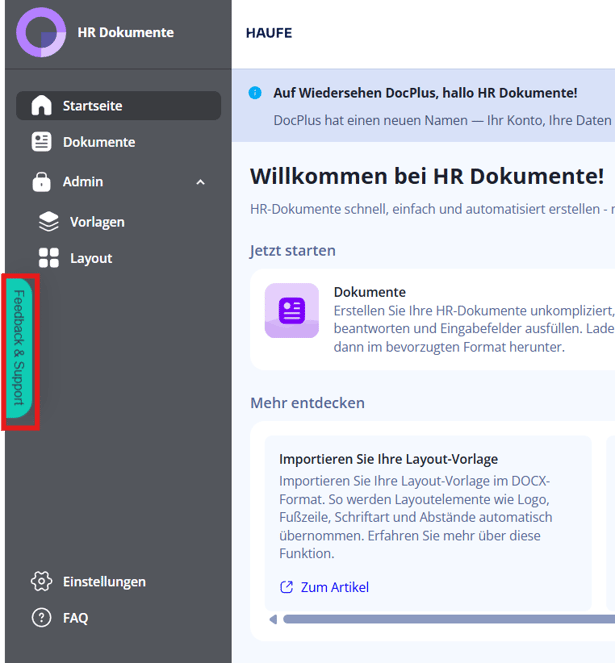Screen dimensions: 615x663
Task: Click the Startseite home icon
Action: [x=41, y=105]
